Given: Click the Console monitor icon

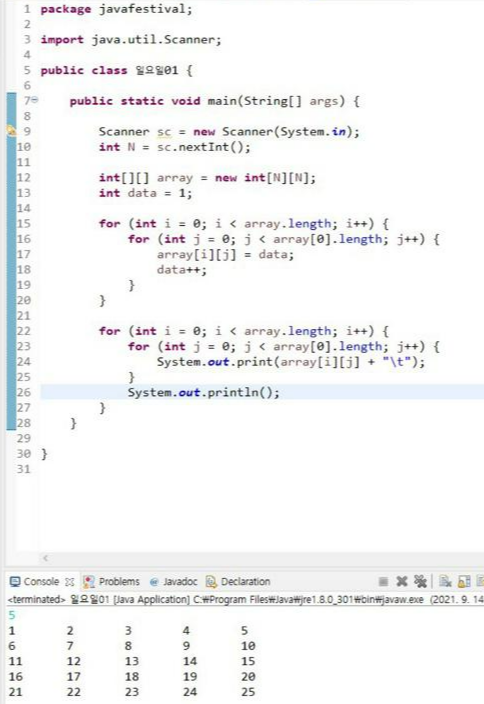Looking at the screenshot, I should (x=15, y=582).
